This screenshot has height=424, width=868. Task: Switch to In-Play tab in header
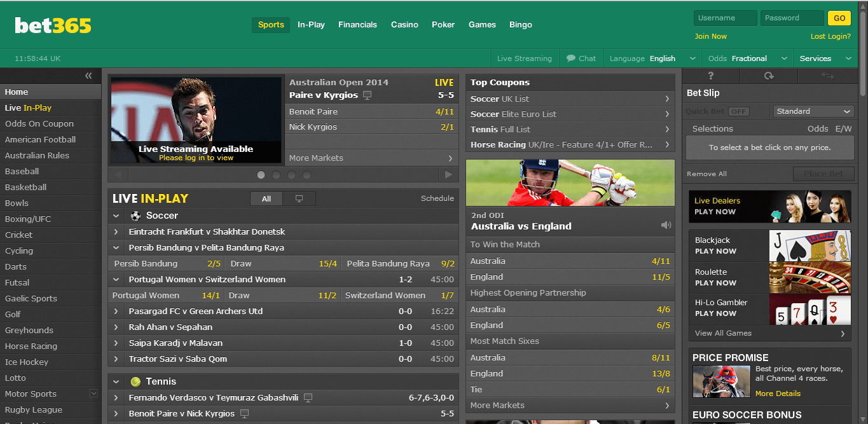[x=311, y=25]
